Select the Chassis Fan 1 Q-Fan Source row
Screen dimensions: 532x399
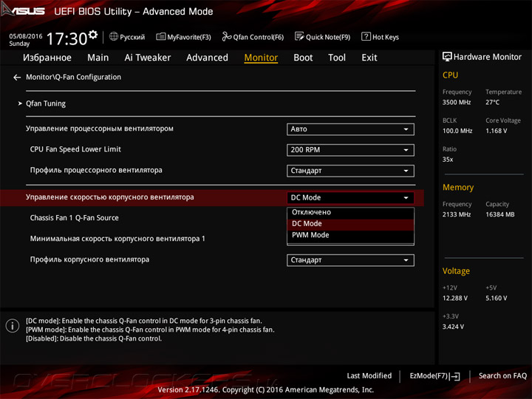(x=75, y=218)
